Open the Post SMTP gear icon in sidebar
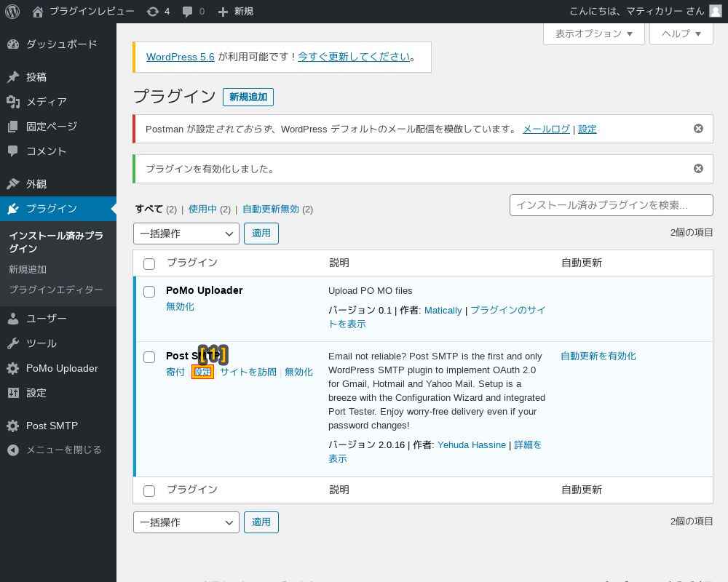728x582 pixels. click(13, 426)
